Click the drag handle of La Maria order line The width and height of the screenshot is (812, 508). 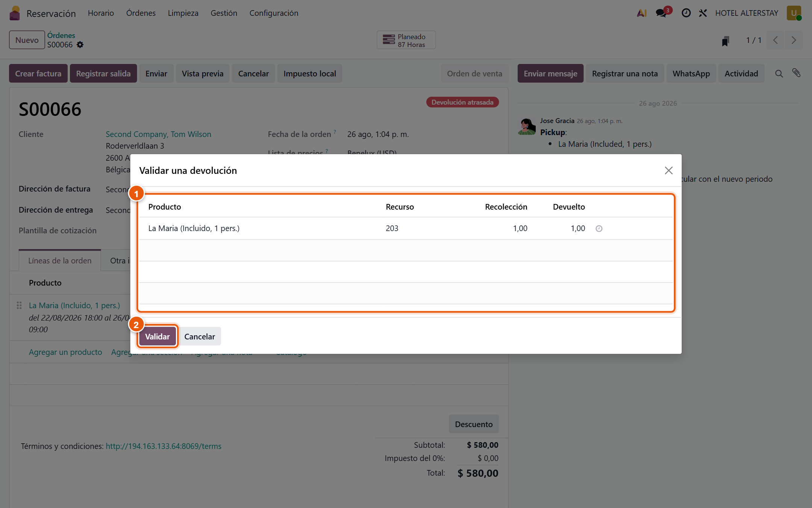click(x=19, y=306)
